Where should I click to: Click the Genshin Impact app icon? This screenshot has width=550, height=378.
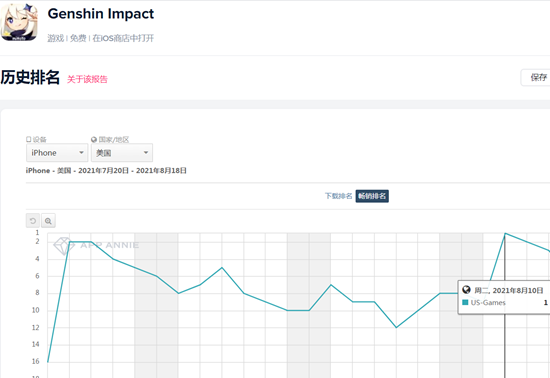click(x=19, y=22)
